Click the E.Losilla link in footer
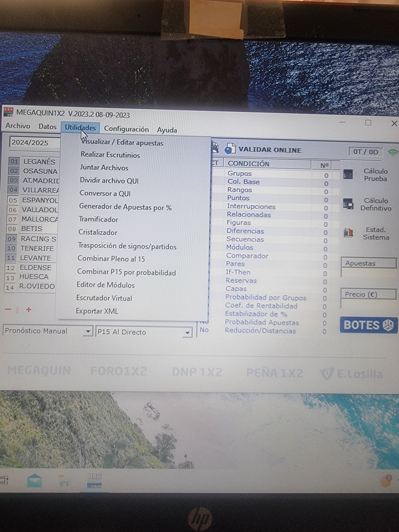 352,374
